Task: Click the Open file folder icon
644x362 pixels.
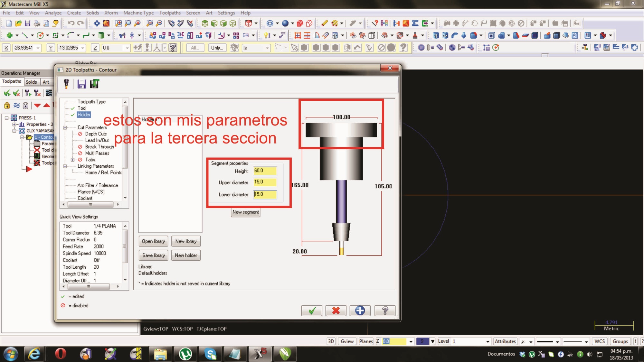Action: (18, 23)
